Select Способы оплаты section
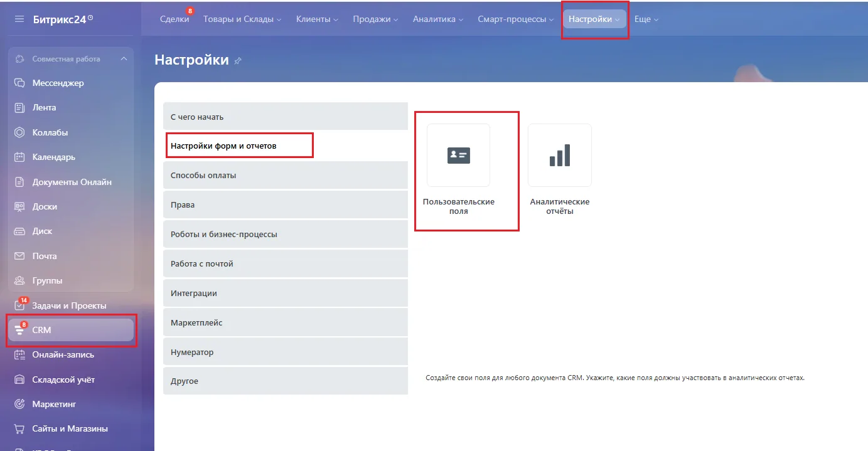This screenshot has width=868, height=451. tap(286, 175)
